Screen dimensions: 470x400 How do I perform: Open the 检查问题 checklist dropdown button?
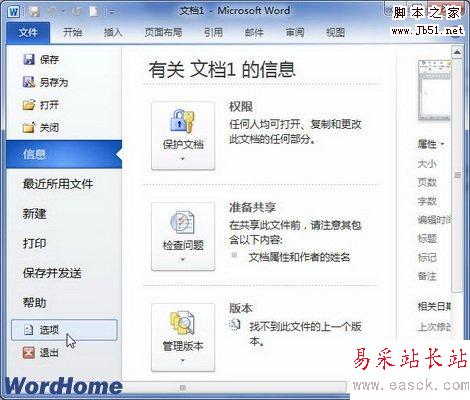183,237
